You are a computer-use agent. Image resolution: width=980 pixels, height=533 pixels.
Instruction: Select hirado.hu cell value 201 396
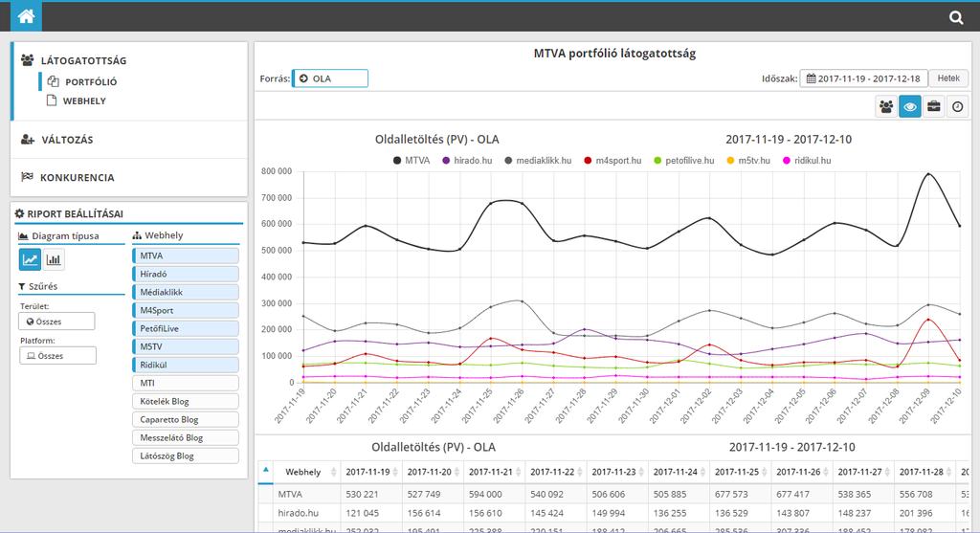916,513
